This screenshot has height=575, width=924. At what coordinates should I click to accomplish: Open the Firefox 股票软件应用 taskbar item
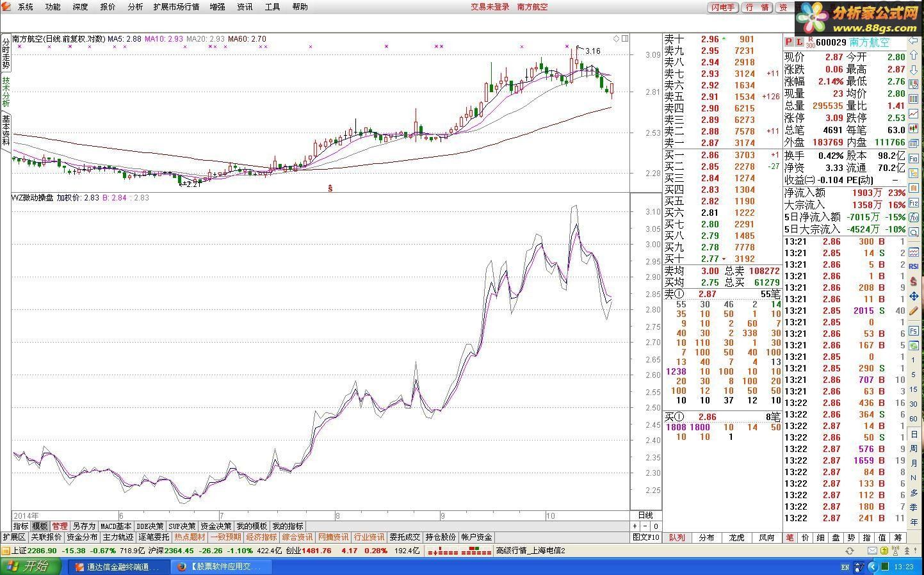pos(222,567)
